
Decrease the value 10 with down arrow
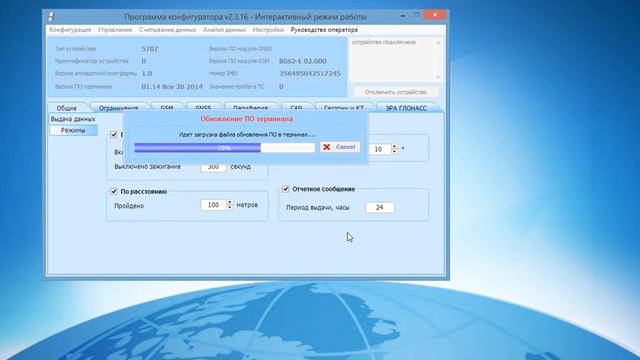pos(394,151)
